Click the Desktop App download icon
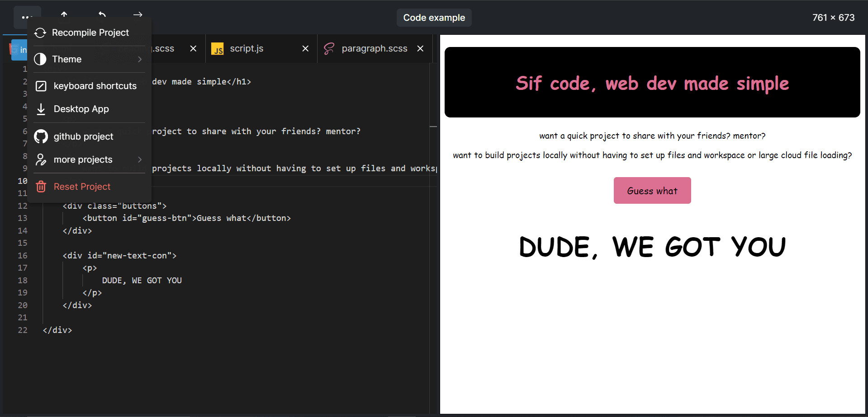This screenshot has height=417, width=868. pos(41,109)
